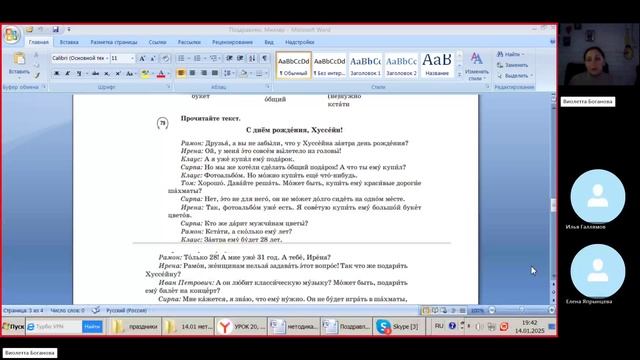
Task: Open the font name combo box Calibri
Action: click(80, 58)
